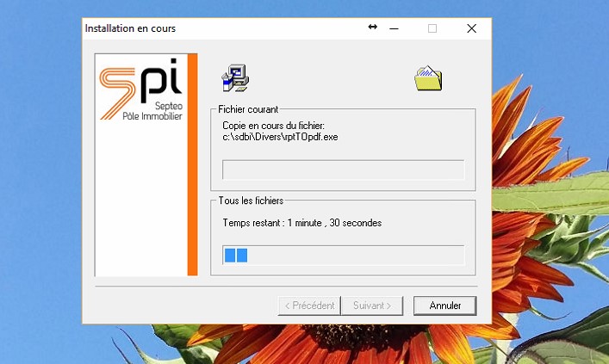Click the SPI Septeo Pôle Immobilier logo
Screen dimensions: 609x364
(x=141, y=89)
